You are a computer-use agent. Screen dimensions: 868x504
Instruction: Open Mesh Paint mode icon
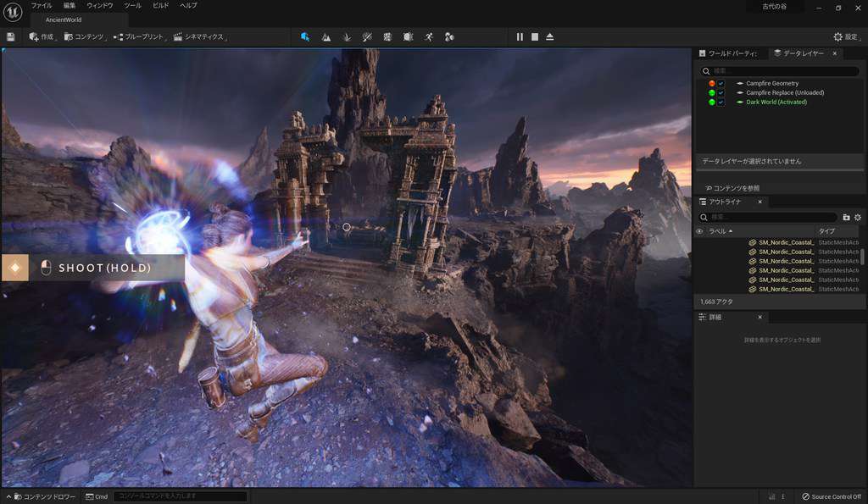367,37
